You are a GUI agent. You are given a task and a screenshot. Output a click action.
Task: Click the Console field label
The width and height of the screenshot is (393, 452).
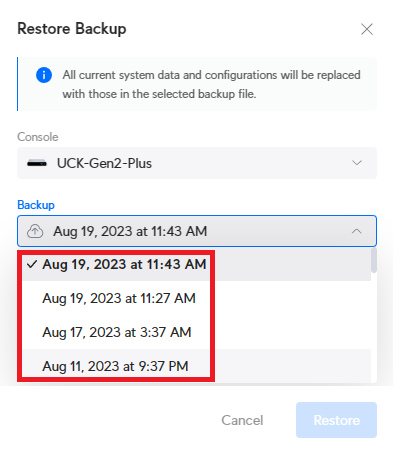click(38, 137)
